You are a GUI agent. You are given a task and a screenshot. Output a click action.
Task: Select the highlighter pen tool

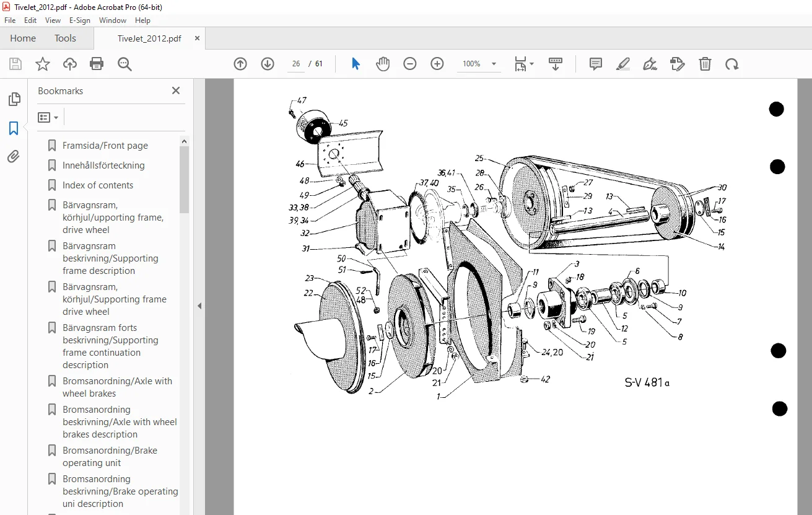623,64
